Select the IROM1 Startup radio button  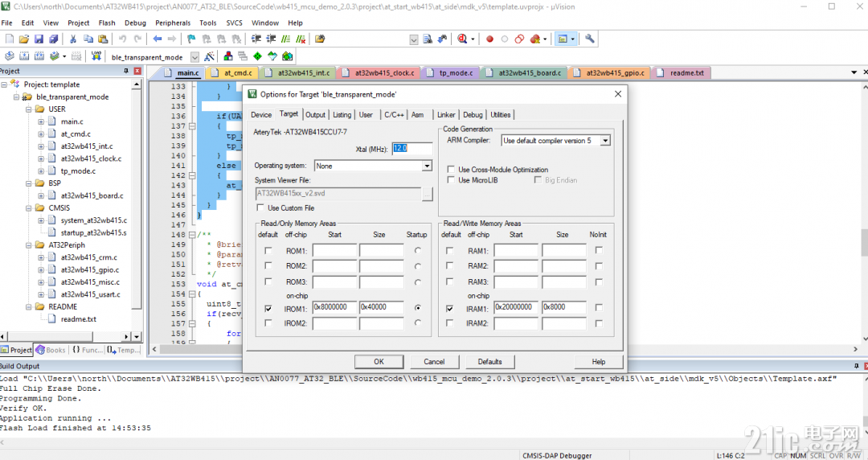[x=418, y=307]
